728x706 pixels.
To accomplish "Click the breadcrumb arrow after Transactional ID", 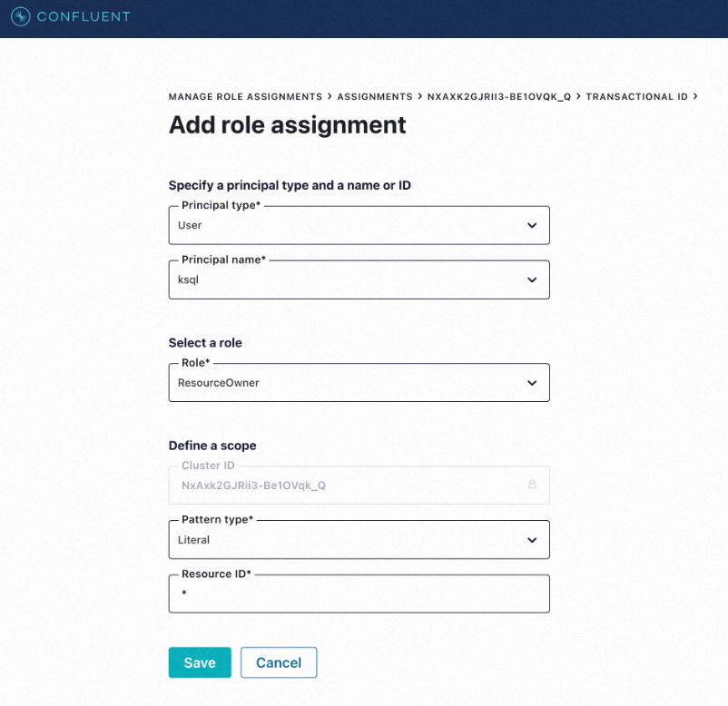I will pyautogui.click(x=695, y=96).
